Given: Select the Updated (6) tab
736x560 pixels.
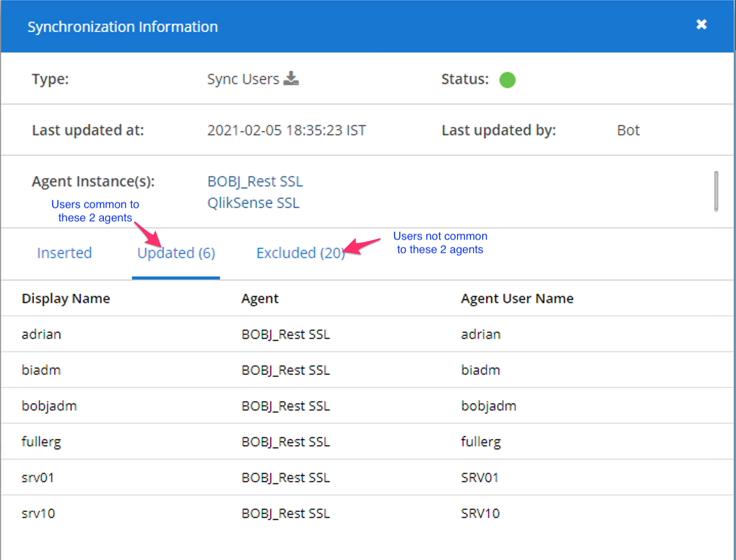Looking at the screenshot, I should click(176, 253).
